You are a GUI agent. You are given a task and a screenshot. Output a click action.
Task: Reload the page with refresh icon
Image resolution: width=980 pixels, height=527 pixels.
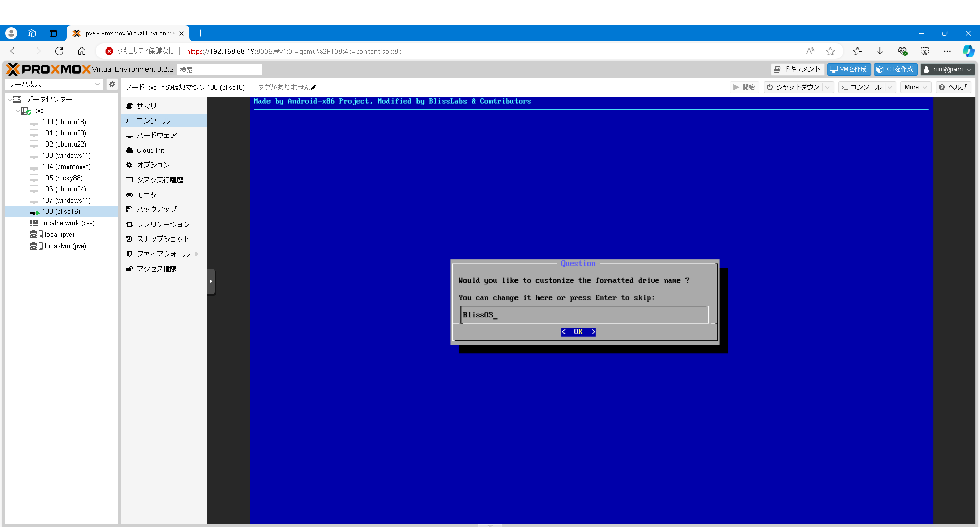[59, 51]
